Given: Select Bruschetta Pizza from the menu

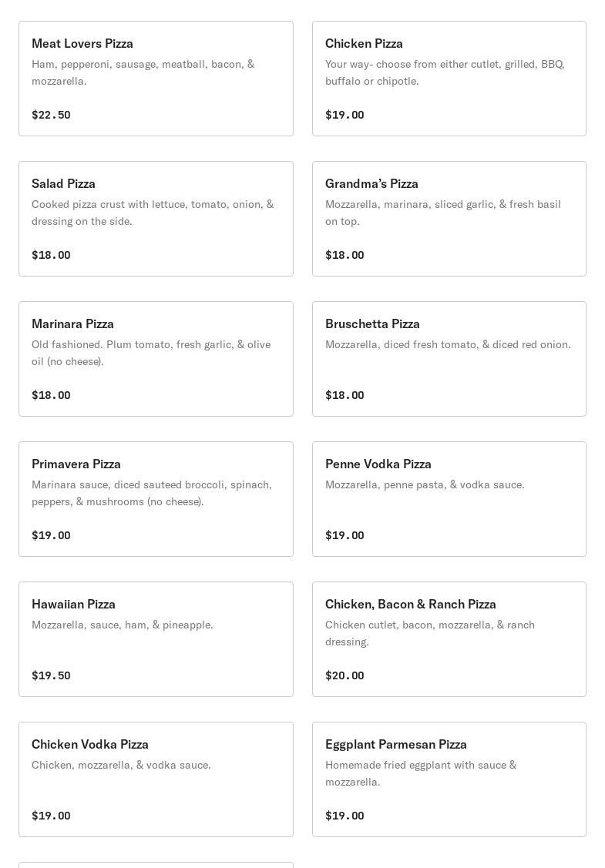Looking at the screenshot, I should click(x=449, y=359).
